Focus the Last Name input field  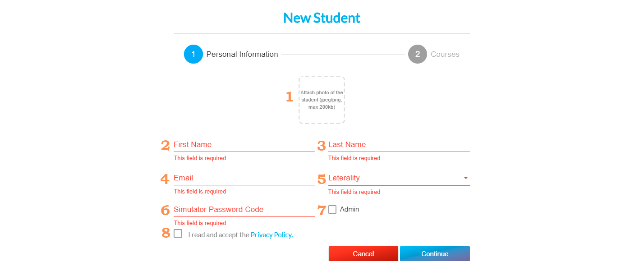coord(399,144)
